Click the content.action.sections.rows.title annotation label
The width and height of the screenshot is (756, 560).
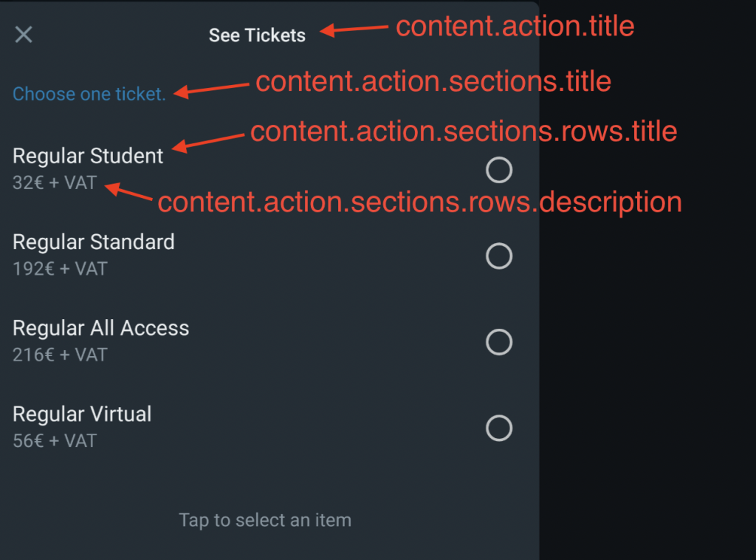464,132
